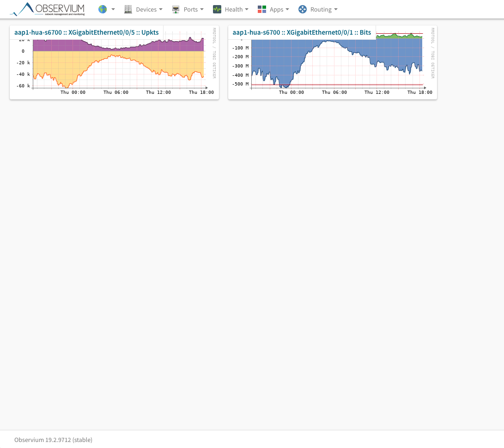The image size is (504, 448).
Task: Open the Devices menu label
Action: click(146, 9)
